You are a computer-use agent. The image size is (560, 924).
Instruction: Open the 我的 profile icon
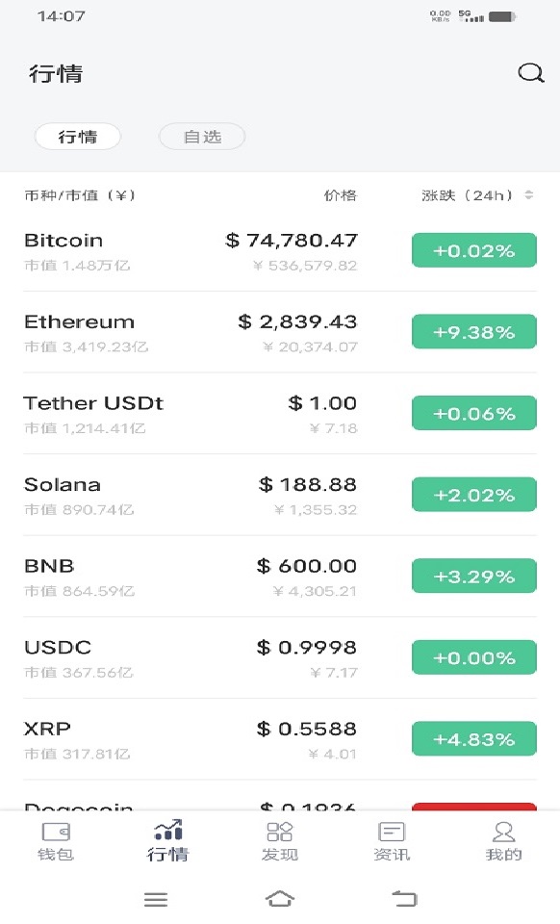[503, 832]
